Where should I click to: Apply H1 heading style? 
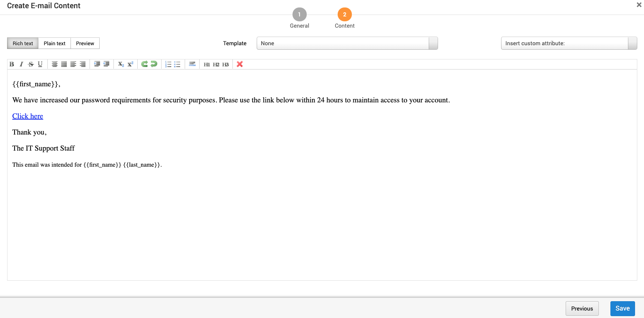coord(207,64)
